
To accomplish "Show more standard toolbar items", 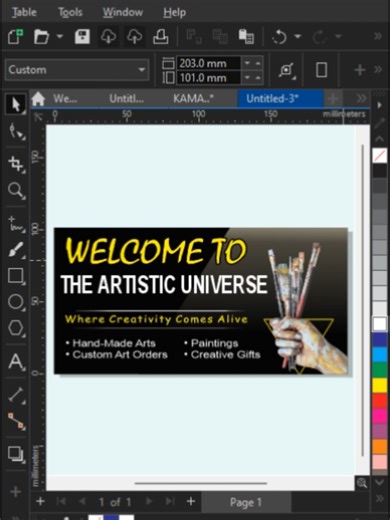I will [377, 36].
